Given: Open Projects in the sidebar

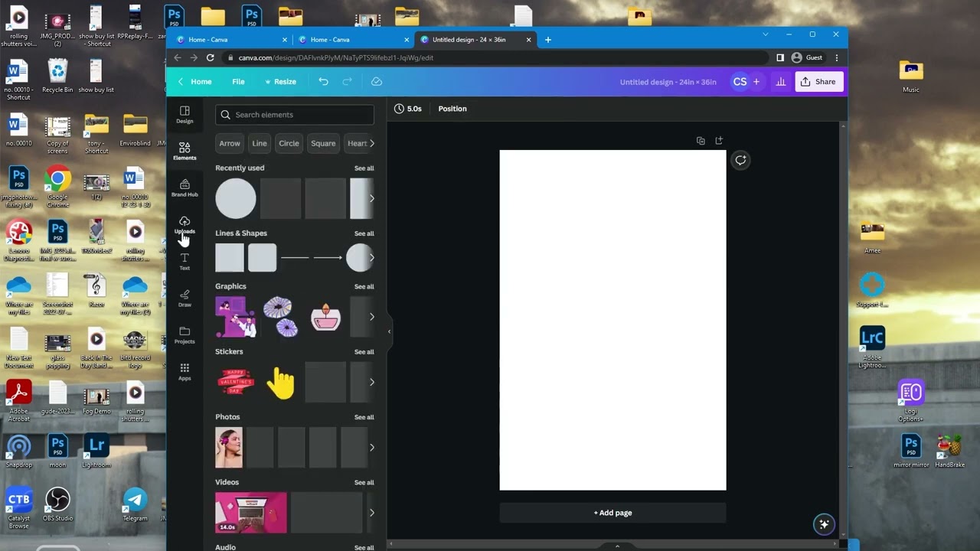Looking at the screenshot, I should pos(185,334).
